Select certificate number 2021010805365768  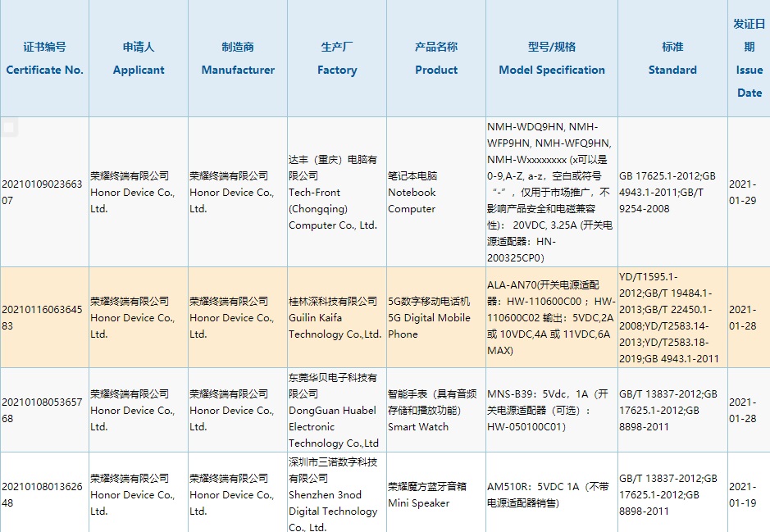point(43,410)
